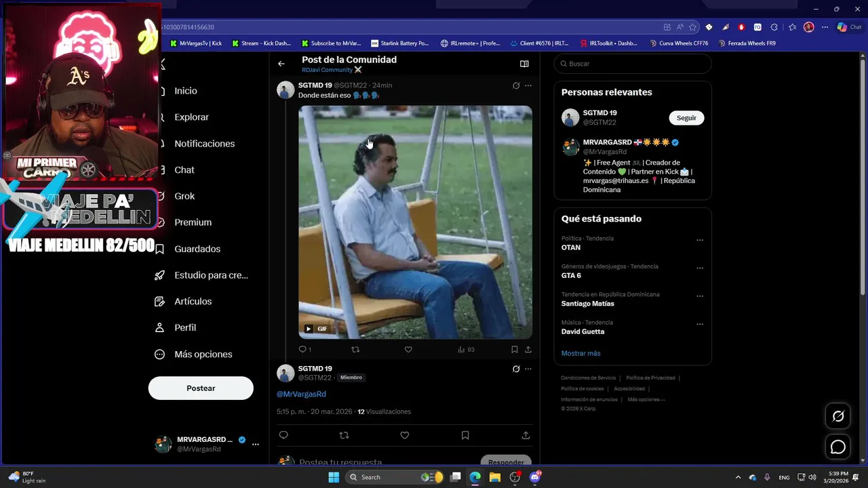Open the Favorites list in browser toolbar
Viewport: 868px width, 488px height.
click(792, 27)
